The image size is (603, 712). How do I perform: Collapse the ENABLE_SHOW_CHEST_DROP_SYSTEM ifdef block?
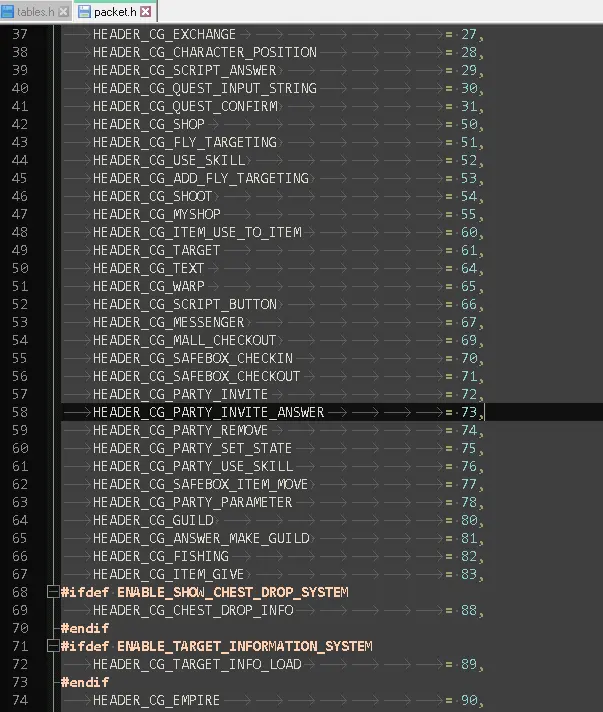52,592
